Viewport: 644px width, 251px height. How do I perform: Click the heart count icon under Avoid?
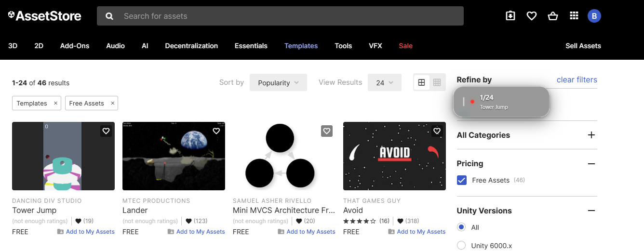400,221
